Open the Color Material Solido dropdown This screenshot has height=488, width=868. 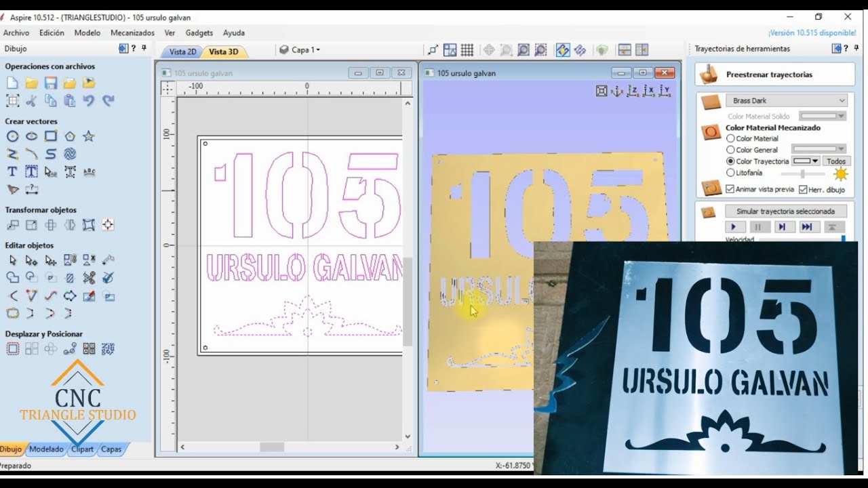click(822, 117)
